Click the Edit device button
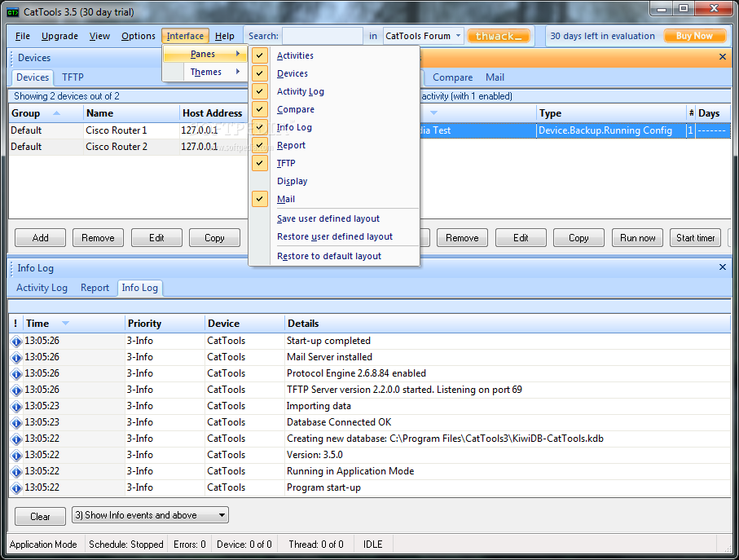Viewport: 739px width, 560px height. pyautogui.click(x=156, y=238)
